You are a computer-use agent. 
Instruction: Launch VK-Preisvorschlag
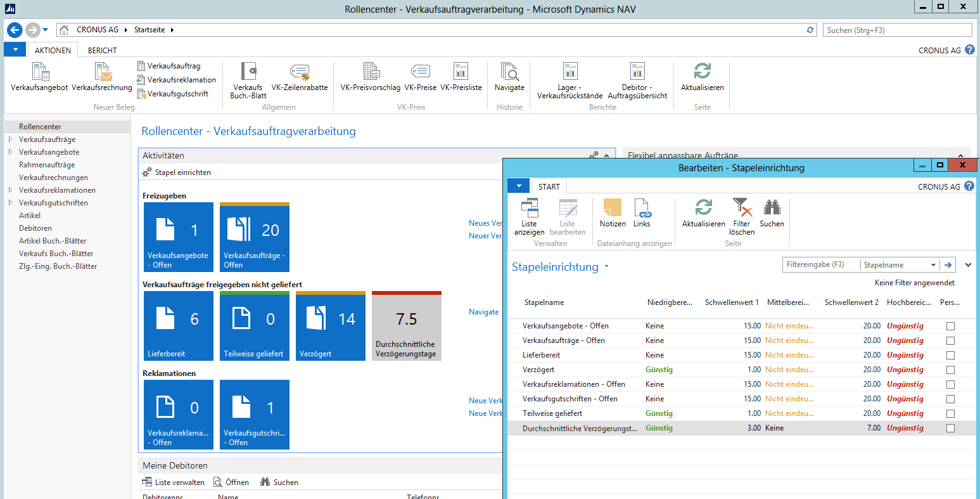tap(371, 77)
